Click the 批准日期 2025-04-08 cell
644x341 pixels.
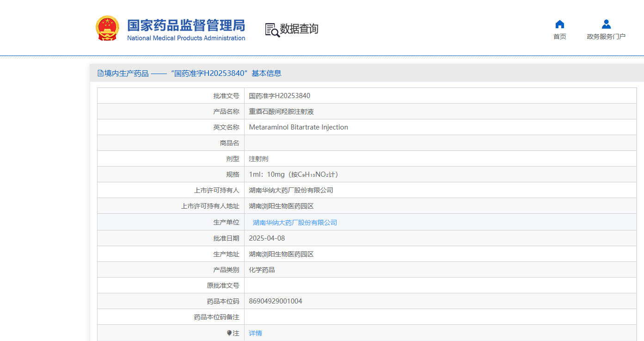click(x=267, y=238)
